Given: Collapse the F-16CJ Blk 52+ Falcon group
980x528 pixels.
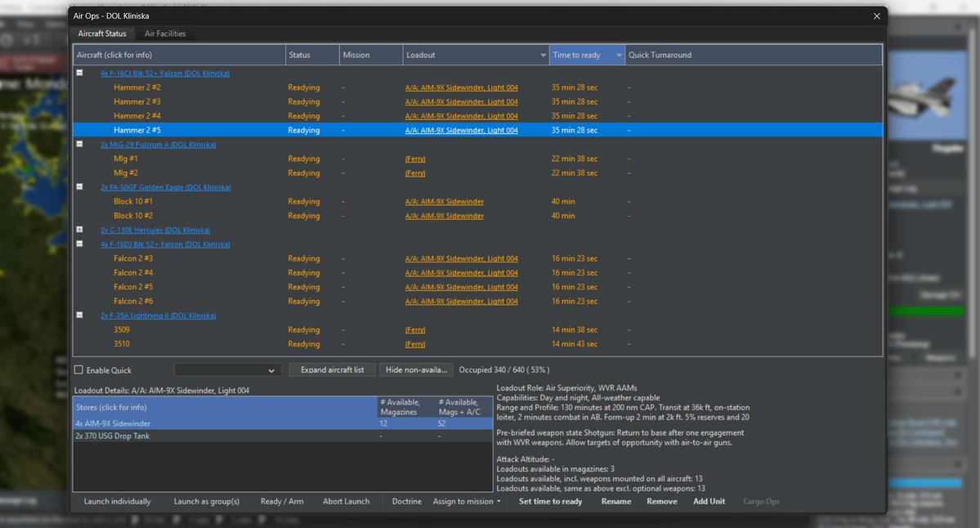Looking at the screenshot, I should (79, 73).
